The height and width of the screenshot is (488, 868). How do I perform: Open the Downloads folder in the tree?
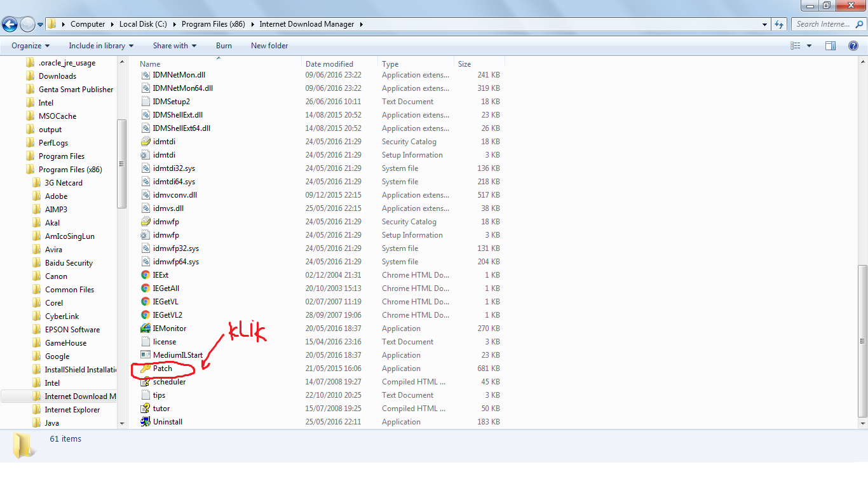pos(57,76)
